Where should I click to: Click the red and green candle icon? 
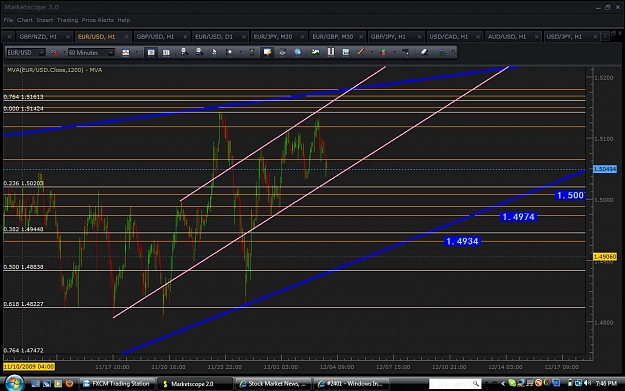pos(383,52)
